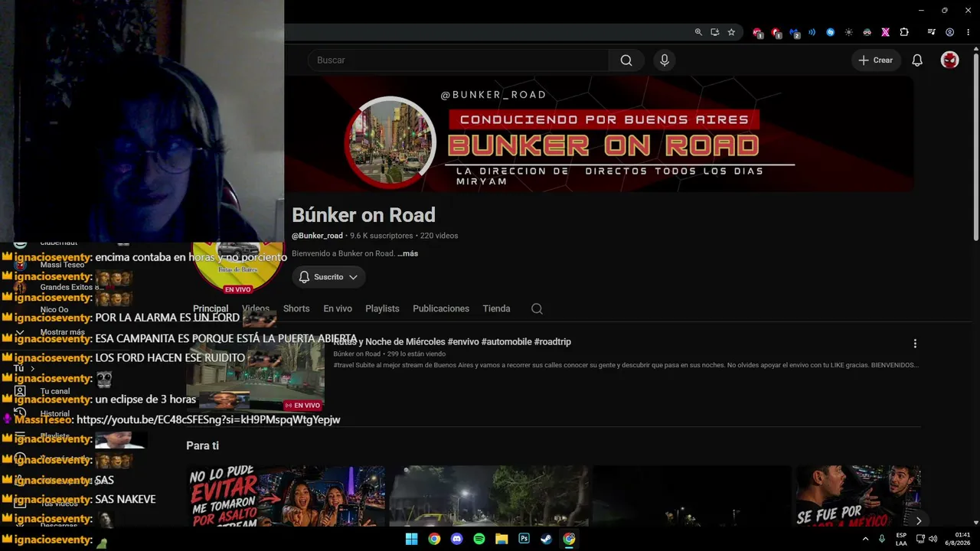This screenshot has width=980, height=551.
Task: Focus the YouTube Buscar search field
Action: [459, 60]
